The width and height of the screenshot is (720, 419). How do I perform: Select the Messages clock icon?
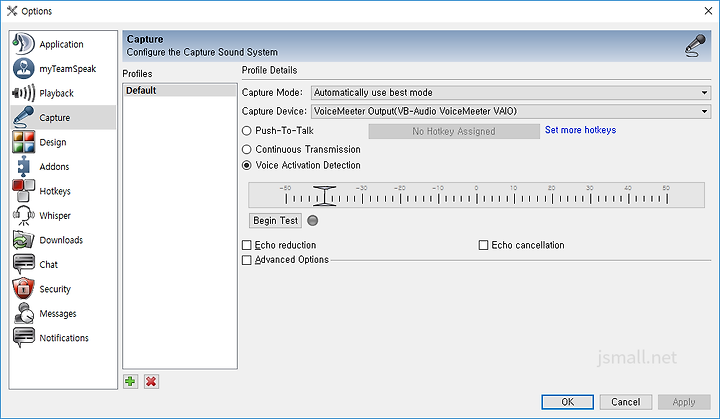click(x=23, y=313)
